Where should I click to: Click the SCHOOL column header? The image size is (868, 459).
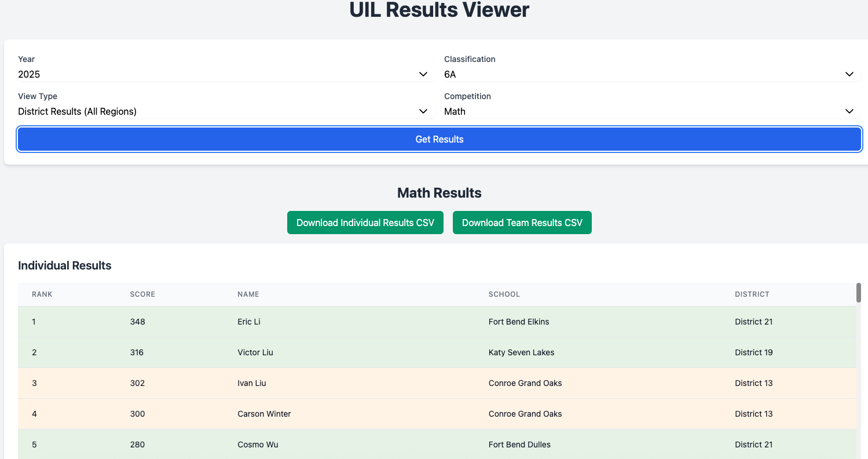pyautogui.click(x=504, y=294)
